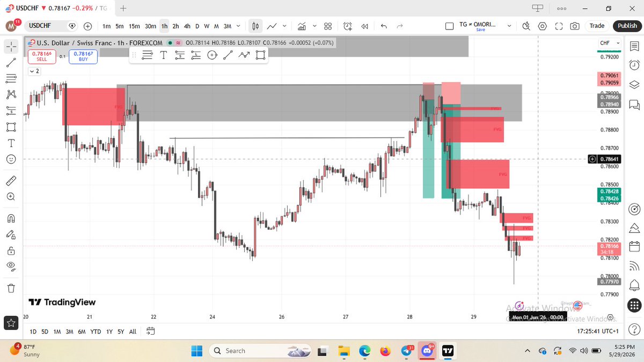
Task: Open the CHF currency dropdown
Action: click(x=610, y=43)
